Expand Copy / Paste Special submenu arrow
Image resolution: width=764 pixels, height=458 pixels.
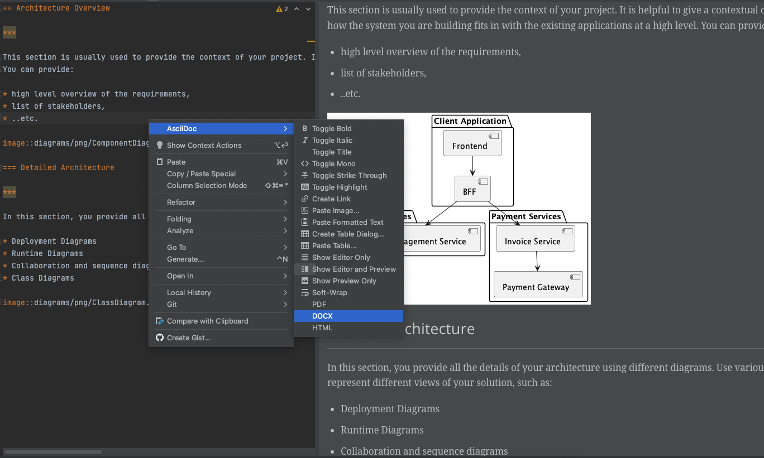click(286, 173)
